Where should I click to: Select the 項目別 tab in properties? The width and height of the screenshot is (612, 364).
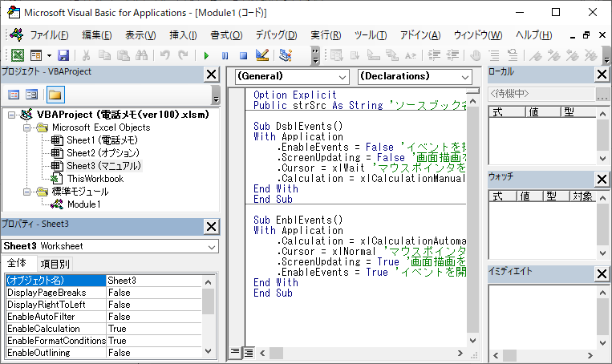tap(55, 264)
